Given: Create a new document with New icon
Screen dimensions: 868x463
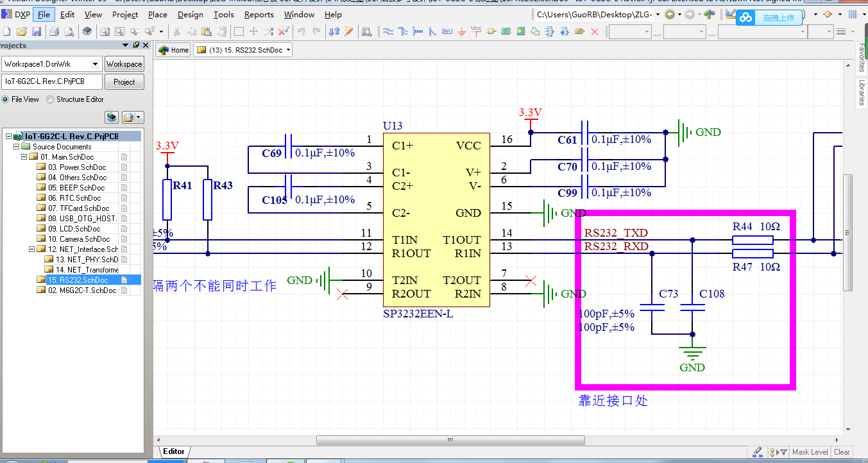Looking at the screenshot, I should pyautogui.click(x=6, y=31).
